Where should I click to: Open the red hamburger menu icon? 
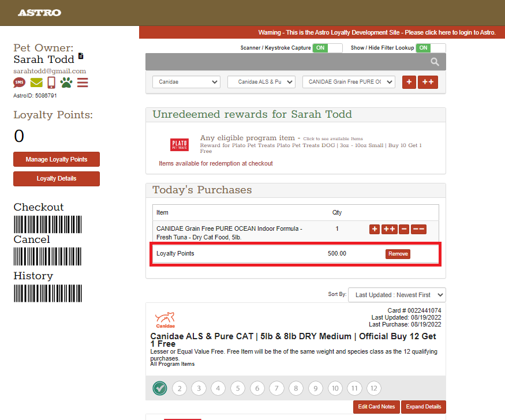pos(83,82)
